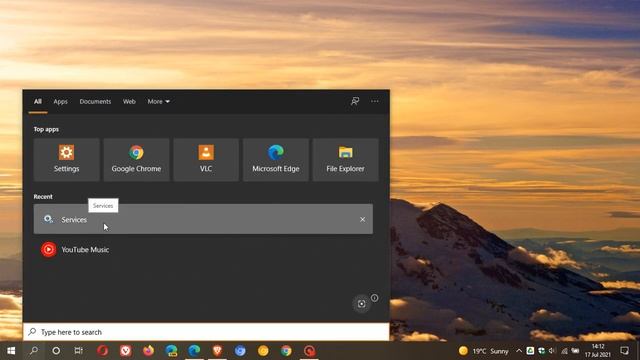The image size is (640, 360).
Task: Open the clock showing 14:12
Action: coord(598,351)
